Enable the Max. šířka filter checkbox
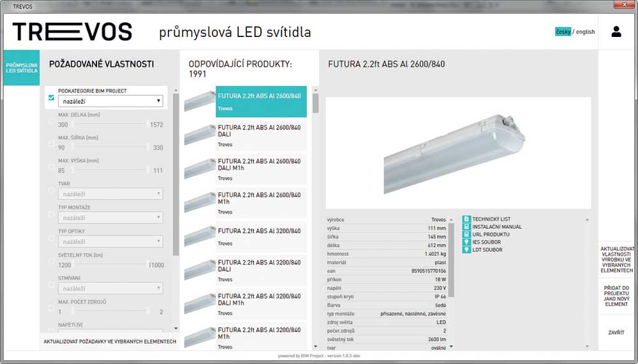 (51, 143)
